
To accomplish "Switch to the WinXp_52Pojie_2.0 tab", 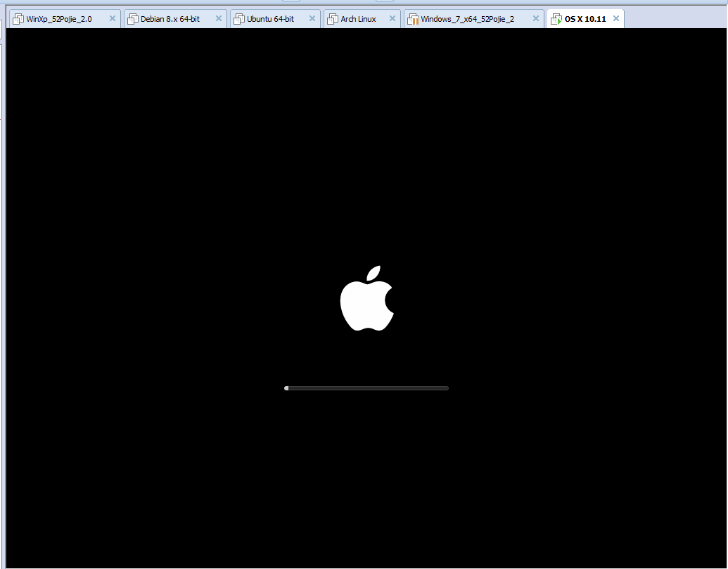I will click(x=59, y=19).
